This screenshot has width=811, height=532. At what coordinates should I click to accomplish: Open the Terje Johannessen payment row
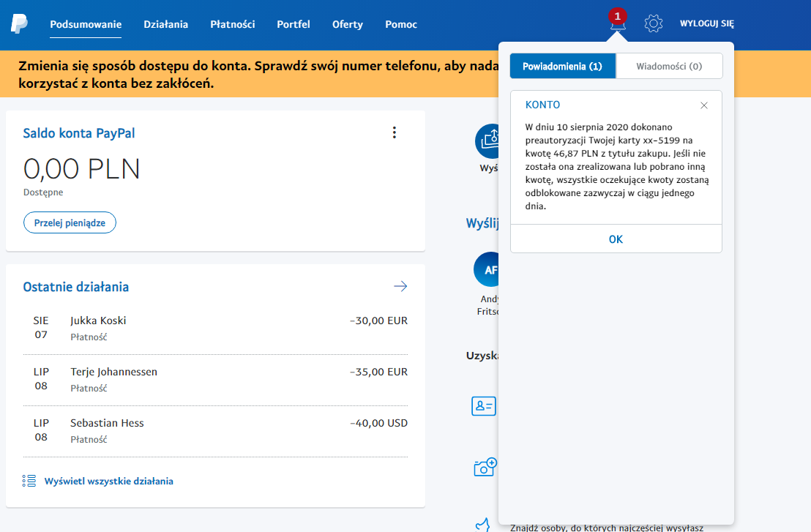point(215,380)
